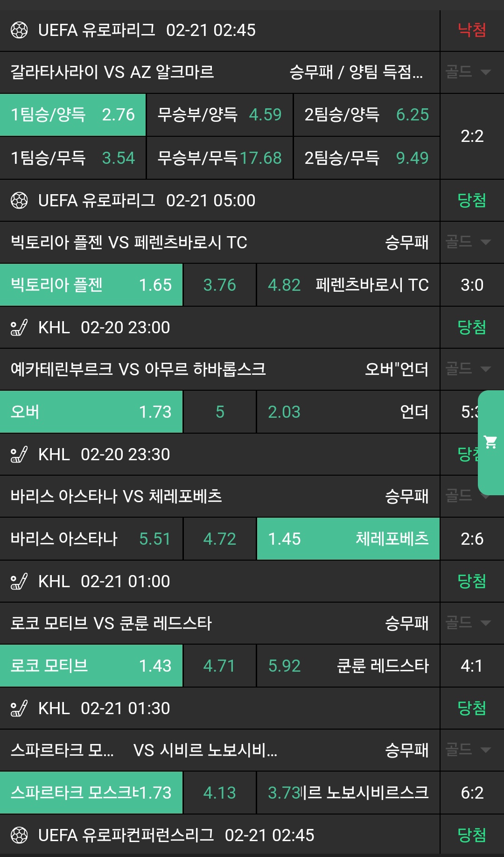Click hockey icon for KHL 02-20 23:30
Image resolution: width=504 pixels, height=857 pixels.
(x=19, y=455)
